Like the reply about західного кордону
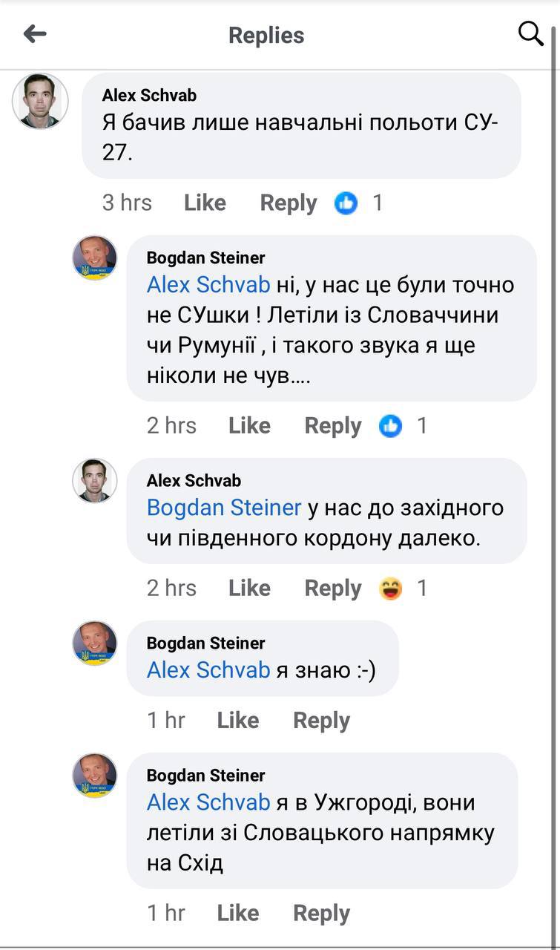The width and height of the screenshot is (560, 950). click(x=249, y=588)
